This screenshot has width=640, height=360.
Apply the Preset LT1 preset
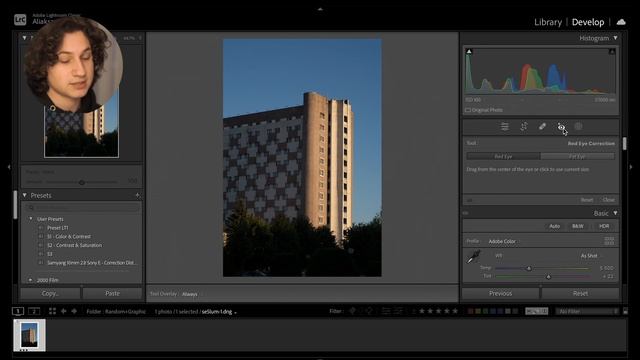pyautogui.click(x=58, y=228)
